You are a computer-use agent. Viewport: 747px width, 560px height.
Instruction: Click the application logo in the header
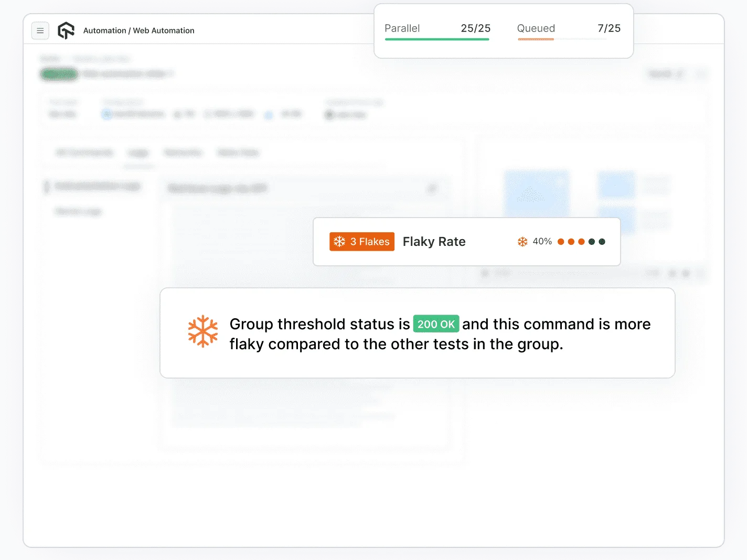point(66,30)
